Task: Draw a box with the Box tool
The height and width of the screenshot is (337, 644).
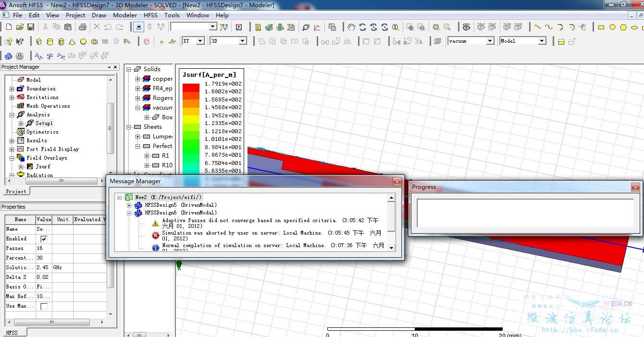Action: click(x=39, y=41)
